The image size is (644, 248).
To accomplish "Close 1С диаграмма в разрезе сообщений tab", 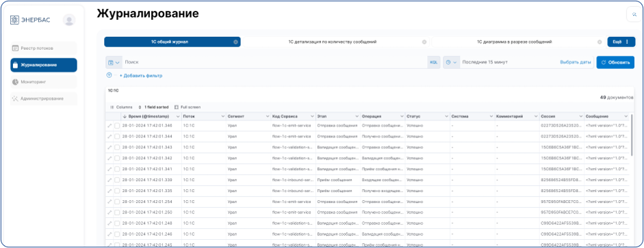I will pos(600,42).
